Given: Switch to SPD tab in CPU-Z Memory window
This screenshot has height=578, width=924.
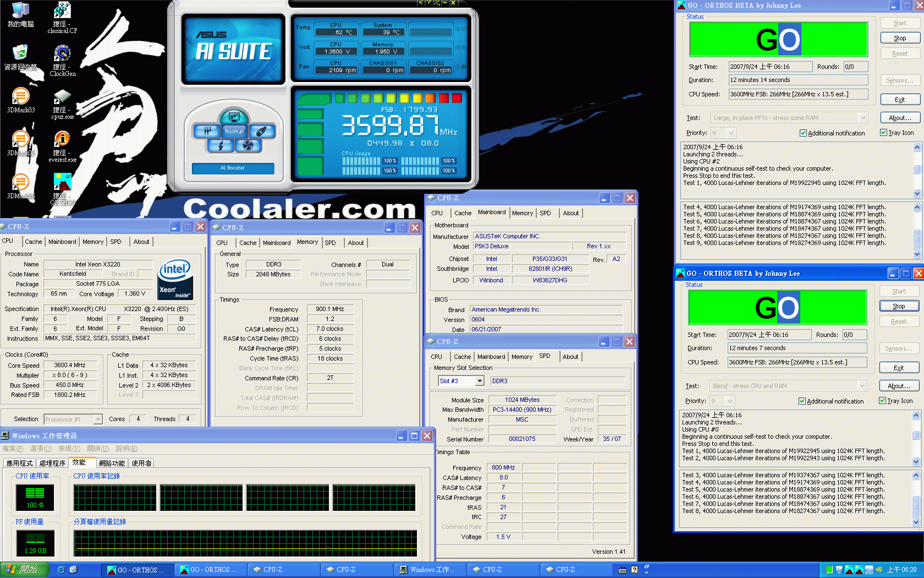Looking at the screenshot, I should point(330,243).
